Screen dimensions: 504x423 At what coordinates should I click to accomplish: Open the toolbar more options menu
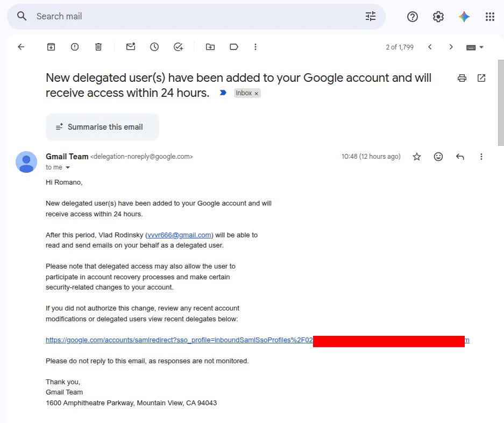255,47
